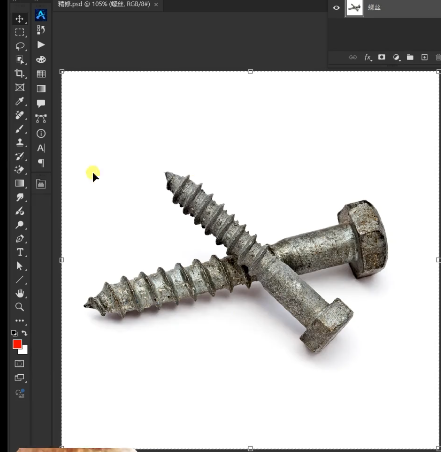Viewport: 441px width, 452px height.
Task: Select the Crop tool
Action: point(19,73)
